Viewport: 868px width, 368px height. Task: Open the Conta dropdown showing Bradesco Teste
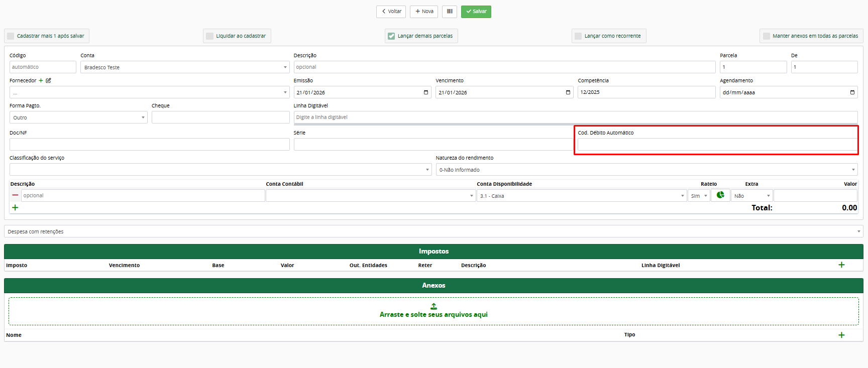pos(184,67)
